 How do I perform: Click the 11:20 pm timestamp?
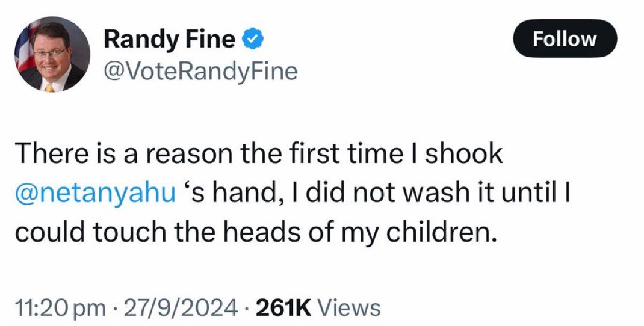[x=52, y=307]
